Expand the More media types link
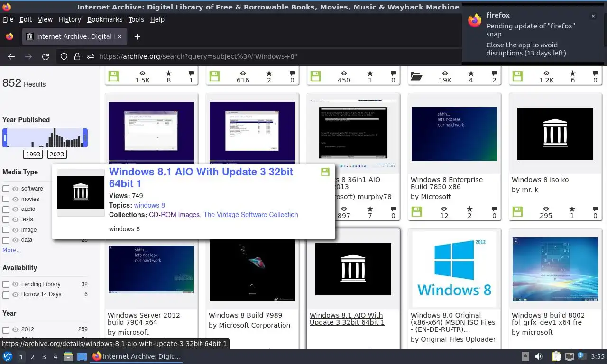Image resolution: width=607 pixels, height=364 pixels. [12, 250]
